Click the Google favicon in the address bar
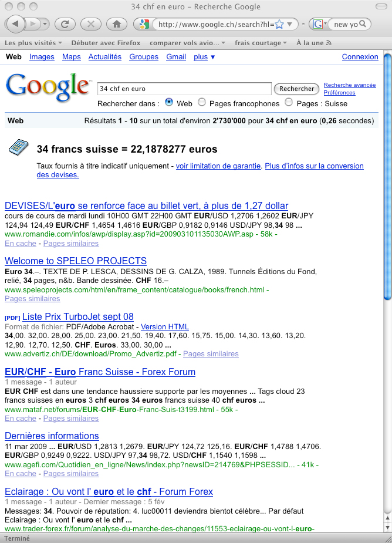This screenshot has height=543, width=392. [x=144, y=24]
